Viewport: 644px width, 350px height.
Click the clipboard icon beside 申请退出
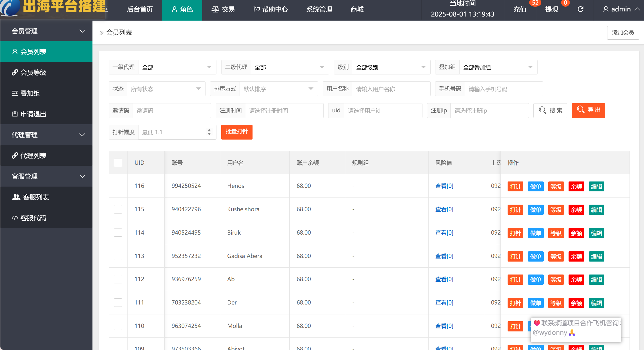pos(15,114)
